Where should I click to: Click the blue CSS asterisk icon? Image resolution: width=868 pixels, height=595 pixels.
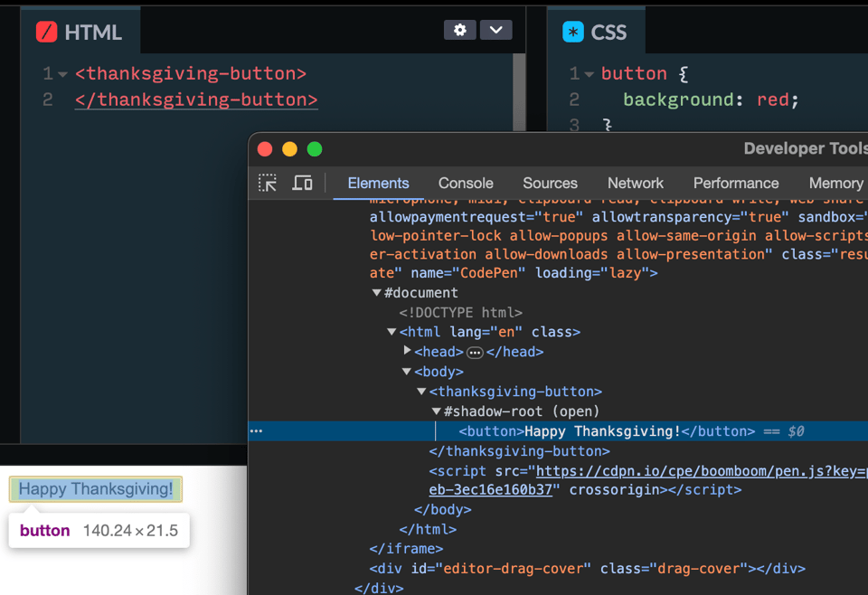(572, 33)
